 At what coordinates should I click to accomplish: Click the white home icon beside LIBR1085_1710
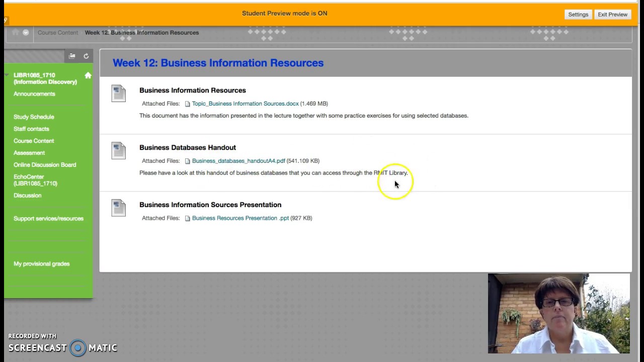point(88,75)
